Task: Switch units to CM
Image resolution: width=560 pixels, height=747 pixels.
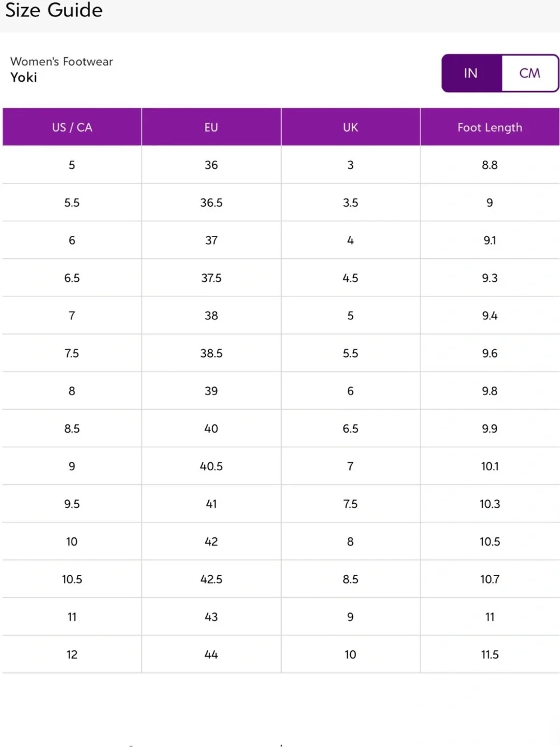Action: point(529,73)
